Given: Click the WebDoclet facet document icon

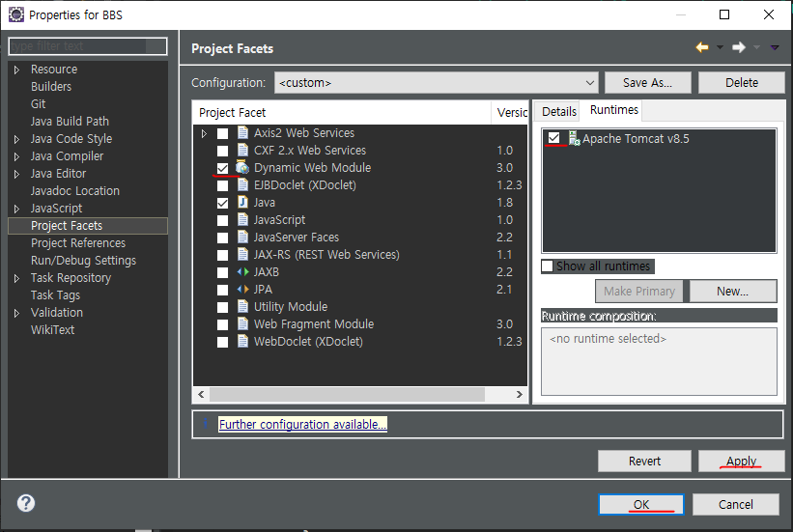Looking at the screenshot, I should pyautogui.click(x=242, y=342).
